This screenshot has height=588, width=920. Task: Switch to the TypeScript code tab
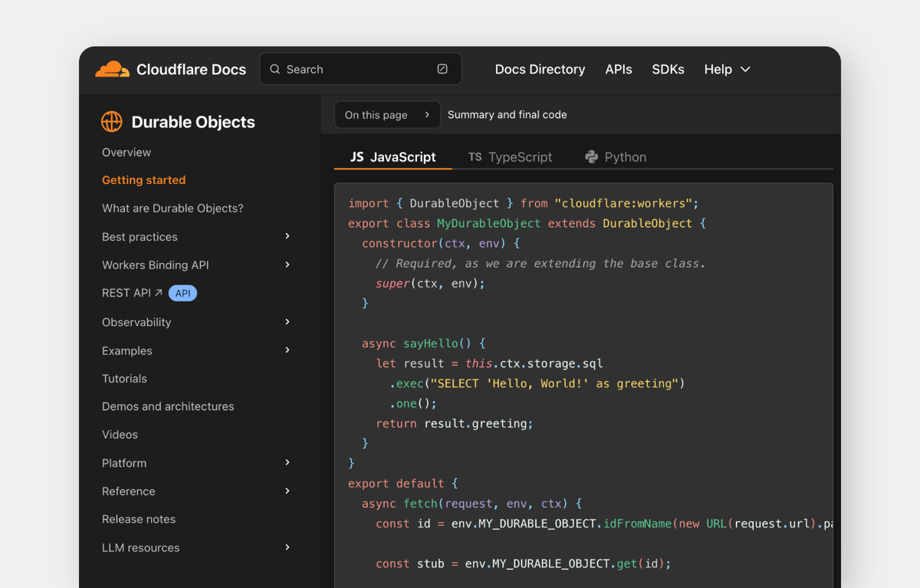click(510, 156)
